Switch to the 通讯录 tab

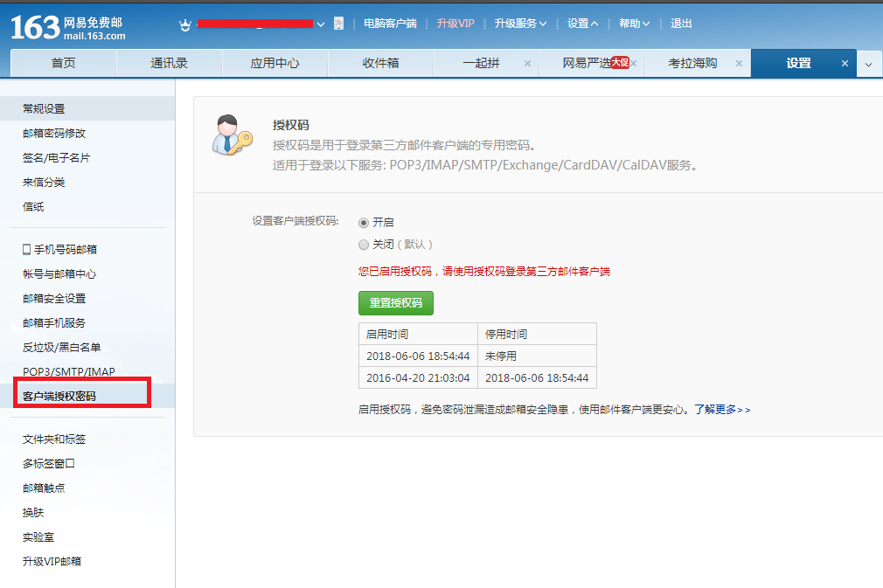(169, 63)
